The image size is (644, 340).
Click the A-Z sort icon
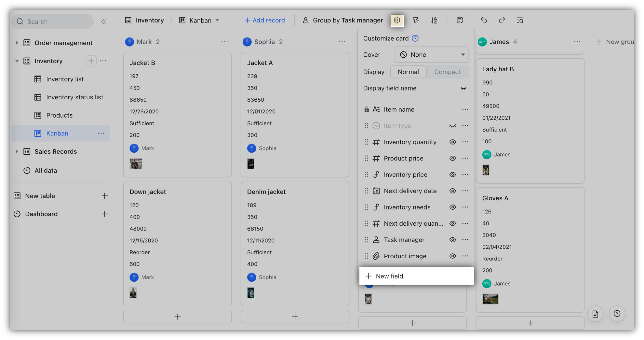click(x=434, y=20)
